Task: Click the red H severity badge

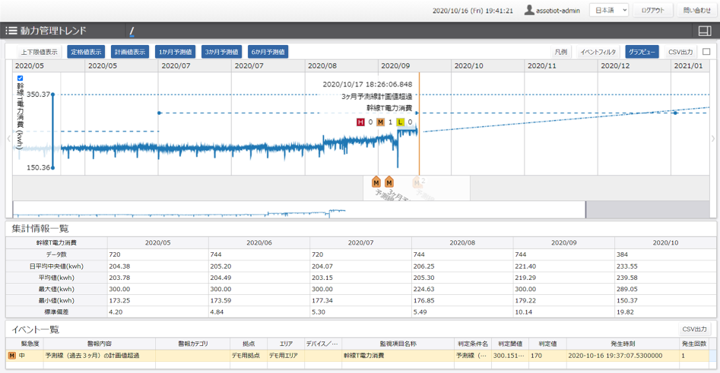Action: click(x=360, y=122)
